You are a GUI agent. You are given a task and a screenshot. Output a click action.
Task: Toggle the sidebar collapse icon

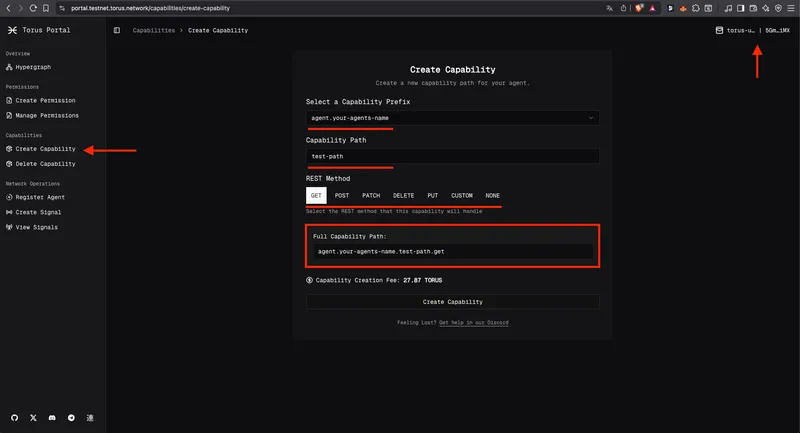click(117, 30)
